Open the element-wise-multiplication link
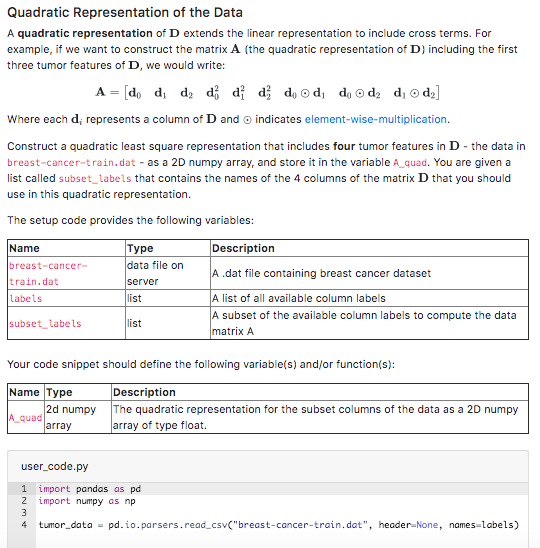Image resolution: width=540 pixels, height=548 pixels. (376, 120)
